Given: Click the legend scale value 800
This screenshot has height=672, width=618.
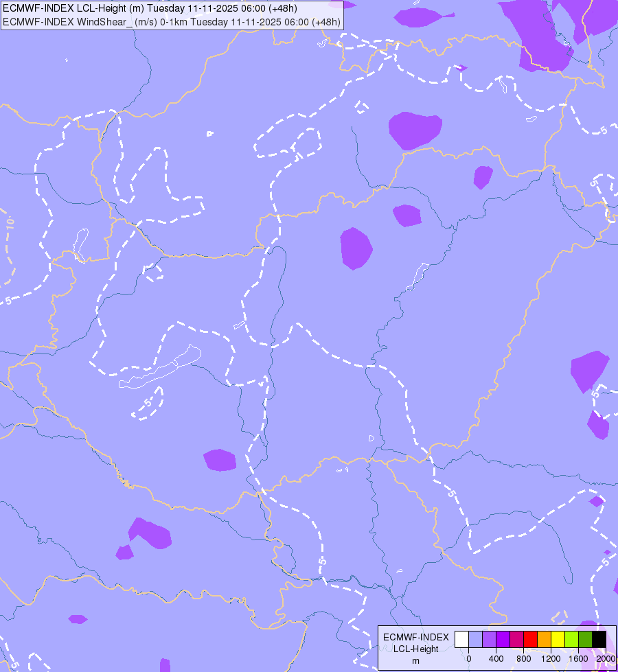Looking at the screenshot, I should [x=524, y=659].
